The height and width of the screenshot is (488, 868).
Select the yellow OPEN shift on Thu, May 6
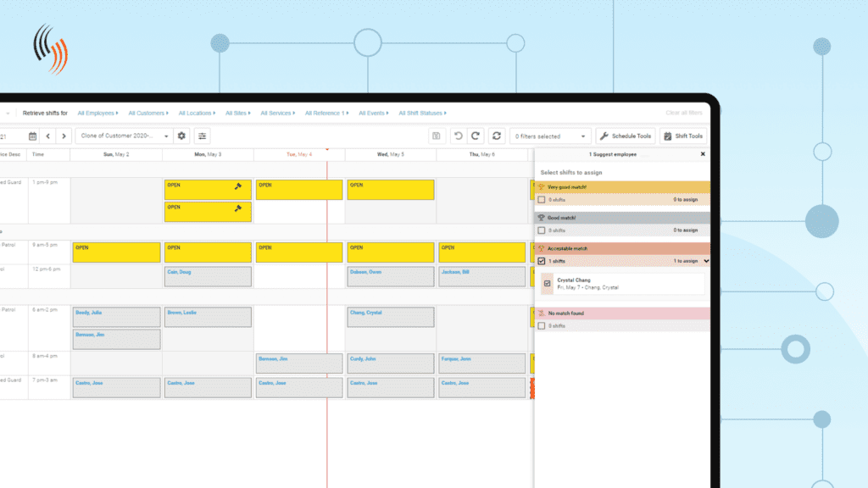[x=482, y=252]
